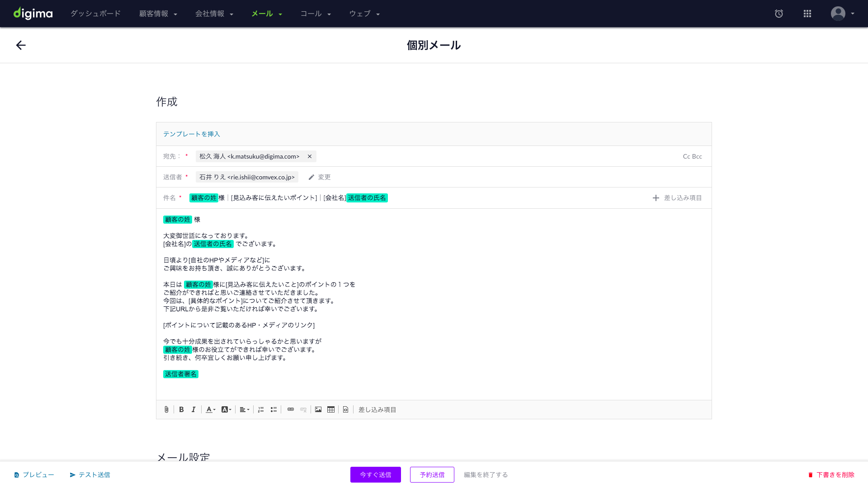Click 差し込み項目 in the editor toolbar
This screenshot has width=868, height=488.
click(x=377, y=410)
